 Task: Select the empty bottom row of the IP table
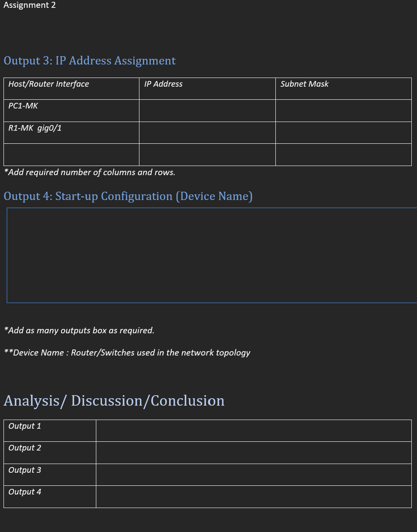71,154
